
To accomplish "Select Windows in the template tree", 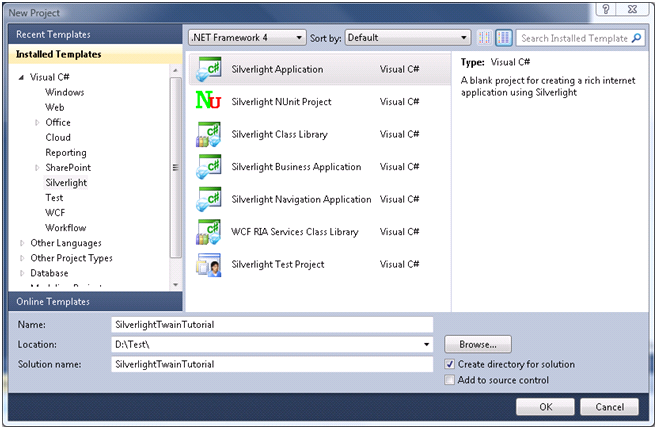I will (65, 92).
